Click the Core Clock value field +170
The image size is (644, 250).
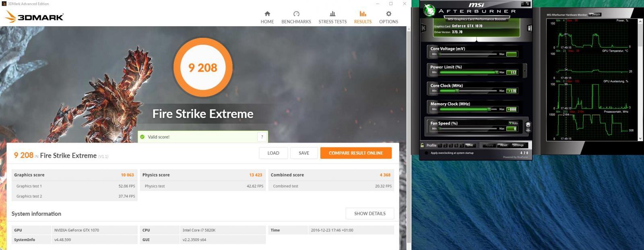pyautogui.click(x=512, y=91)
